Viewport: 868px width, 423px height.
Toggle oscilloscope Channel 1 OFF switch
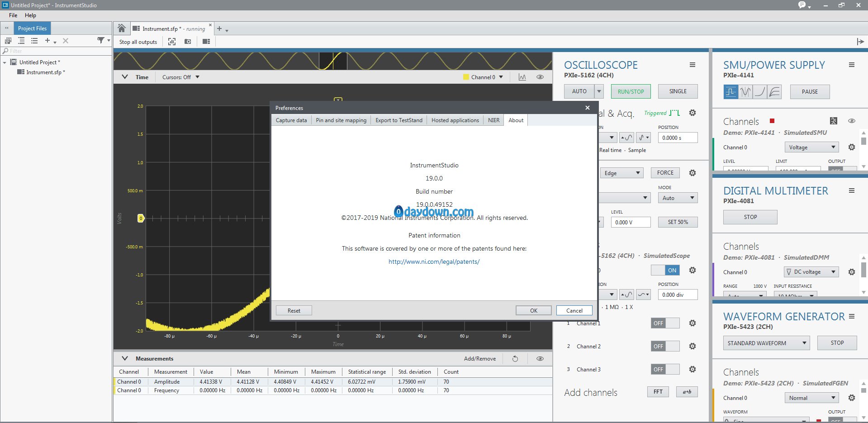point(665,323)
